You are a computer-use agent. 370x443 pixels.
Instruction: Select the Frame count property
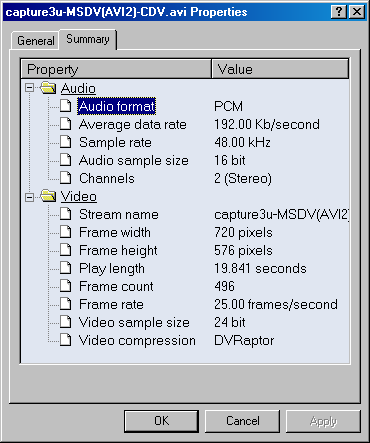(116, 286)
